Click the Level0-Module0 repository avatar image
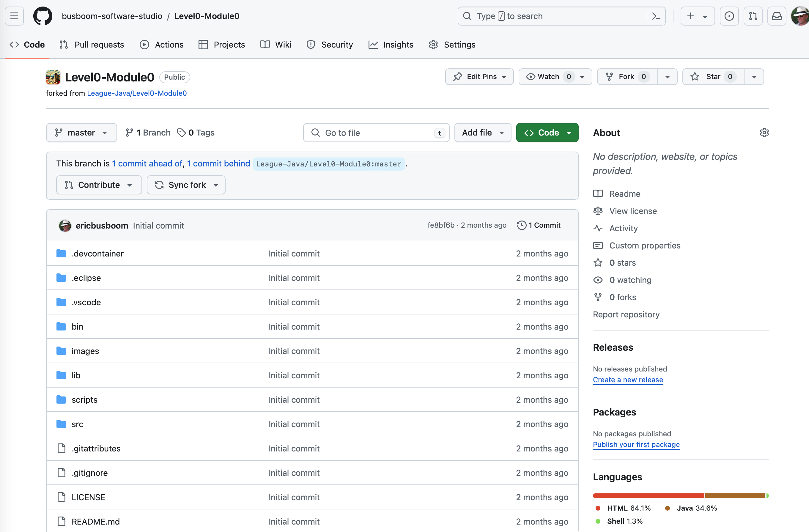The height and width of the screenshot is (532, 809). click(53, 77)
